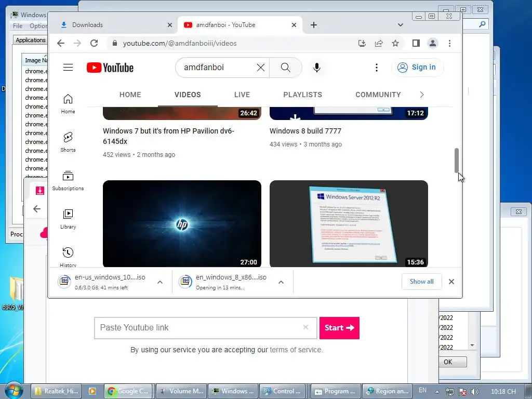Go back in the downloader window

(37, 209)
